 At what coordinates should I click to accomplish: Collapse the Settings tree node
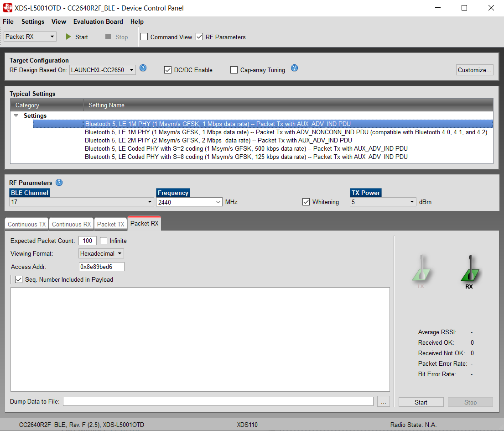pos(16,116)
